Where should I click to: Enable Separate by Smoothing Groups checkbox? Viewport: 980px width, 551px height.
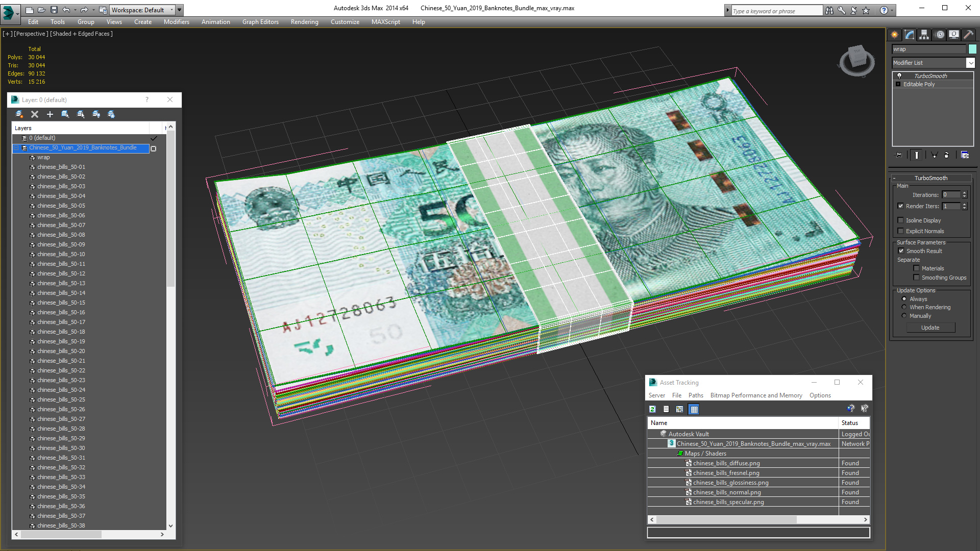point(916,278)
